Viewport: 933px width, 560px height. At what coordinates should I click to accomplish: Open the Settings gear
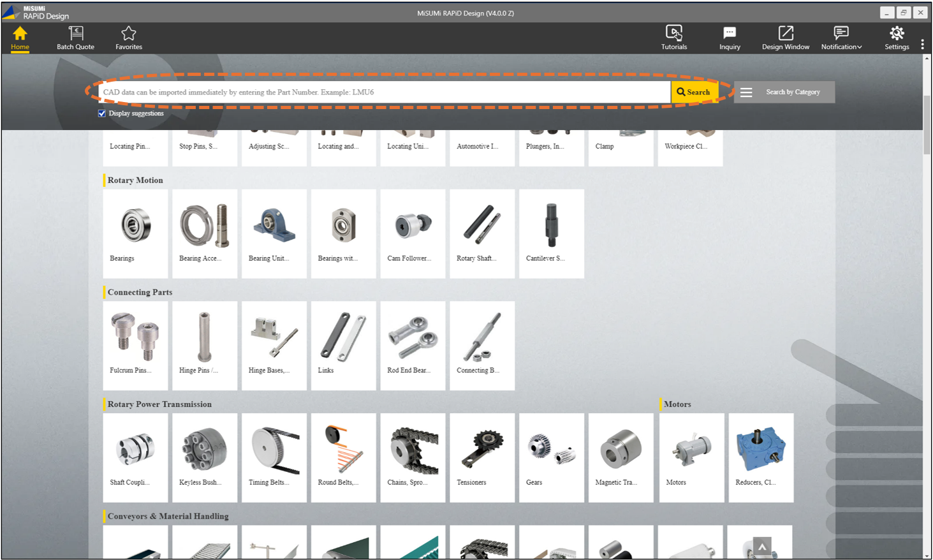(896, 38)
